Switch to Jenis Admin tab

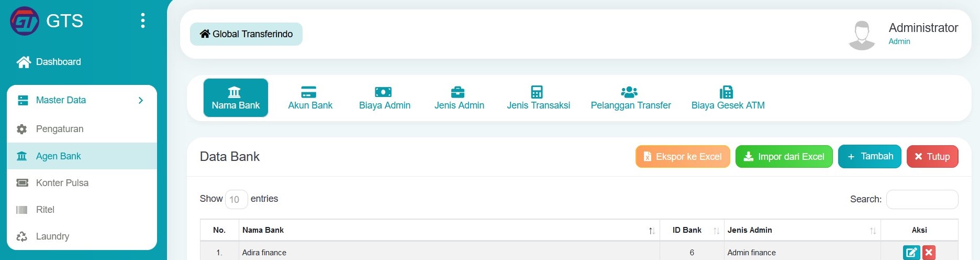click(459, 97)
